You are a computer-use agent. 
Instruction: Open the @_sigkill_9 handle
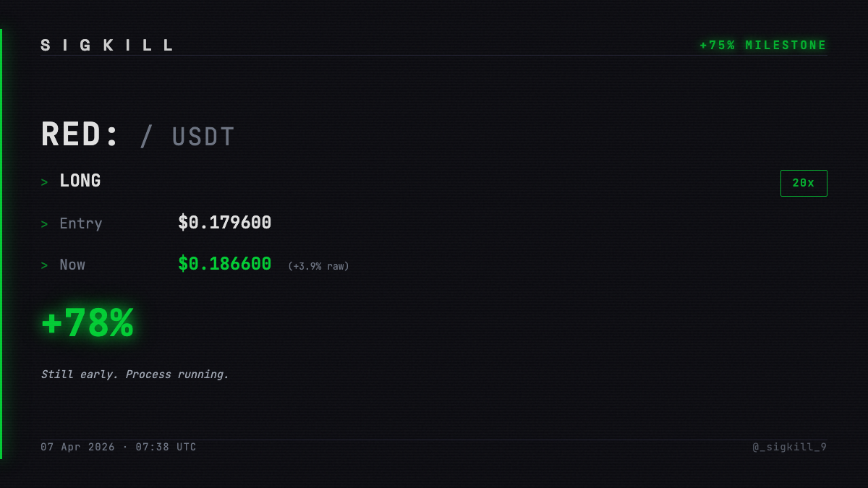[x=789, y=447]
